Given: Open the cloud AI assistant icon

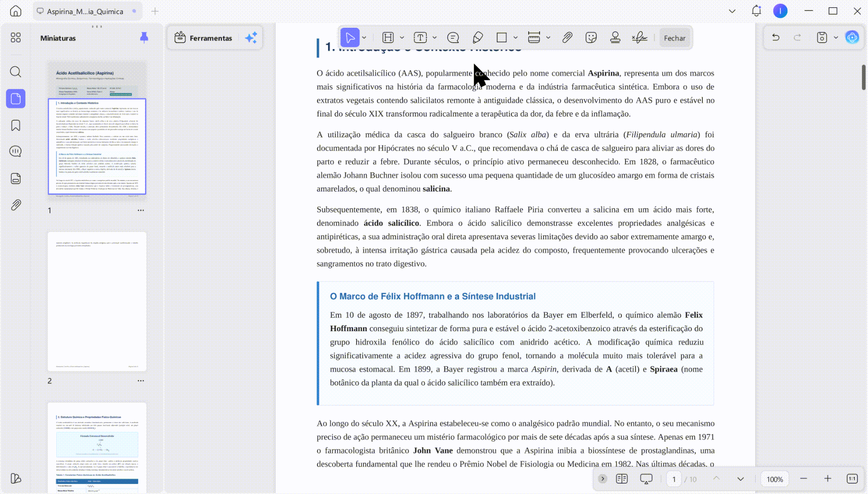Looking at the screenshot, I should coord(852,37).
